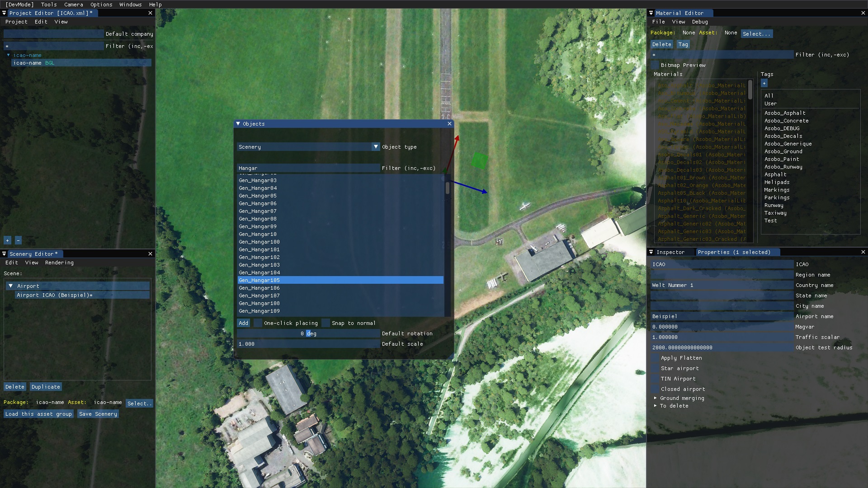Open the DevMode menu
This screenshot has height=488, width=868.
pos(19,5)
